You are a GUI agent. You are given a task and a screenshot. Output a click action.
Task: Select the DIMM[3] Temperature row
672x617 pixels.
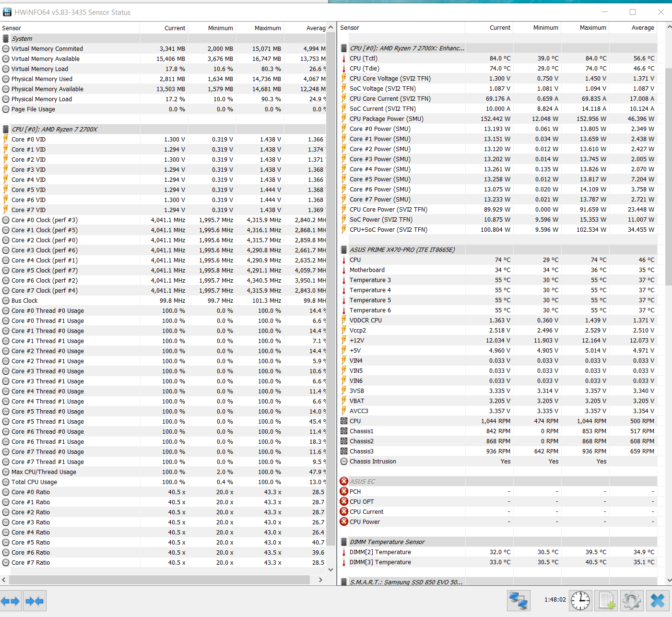[498, 562]
